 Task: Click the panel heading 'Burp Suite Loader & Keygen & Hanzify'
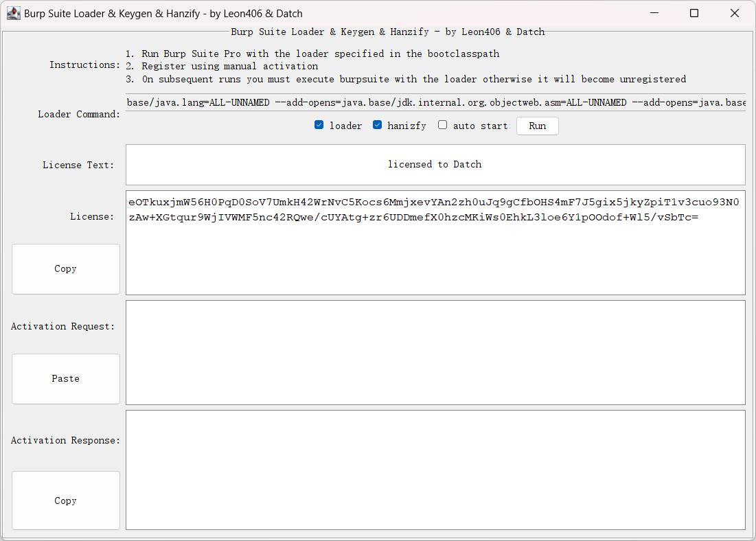pyautogui.click(x=388, y=32)
